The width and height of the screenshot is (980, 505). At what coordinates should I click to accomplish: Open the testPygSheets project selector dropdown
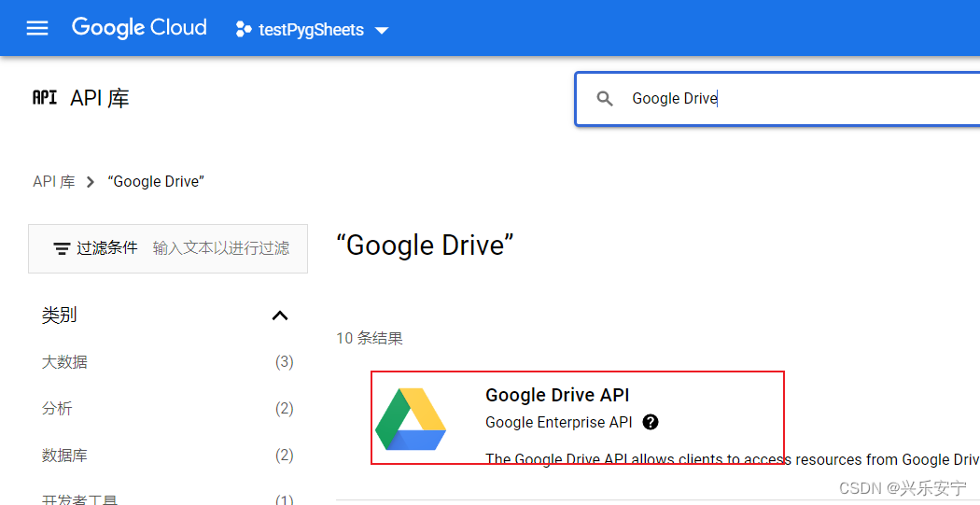(x=313, y=29)
